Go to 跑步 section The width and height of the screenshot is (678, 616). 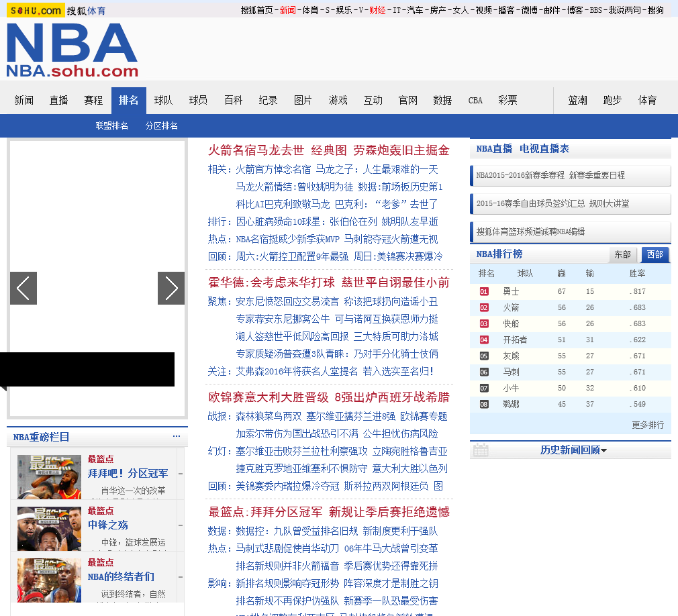(612, 100)
